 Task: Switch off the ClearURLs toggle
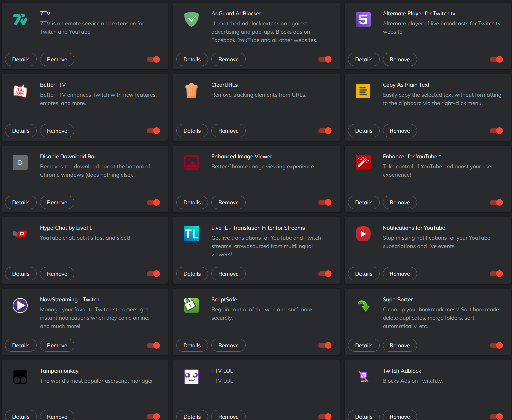tap(325, 131)
